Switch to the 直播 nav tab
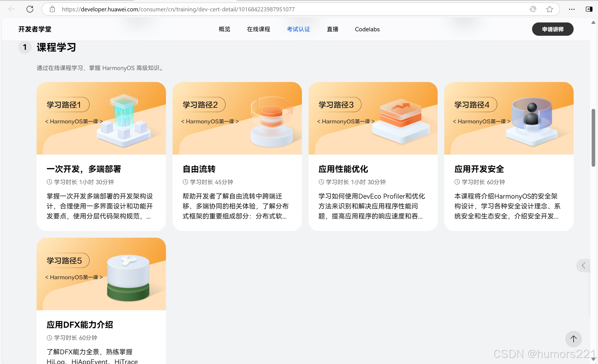598x364 pixels. pos(332,29)
